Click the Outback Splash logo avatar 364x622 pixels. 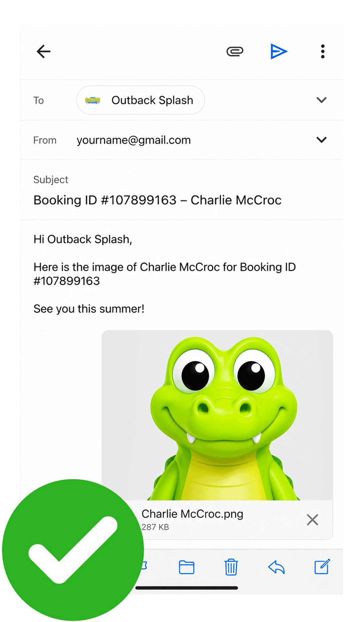(x=93, y=100)
